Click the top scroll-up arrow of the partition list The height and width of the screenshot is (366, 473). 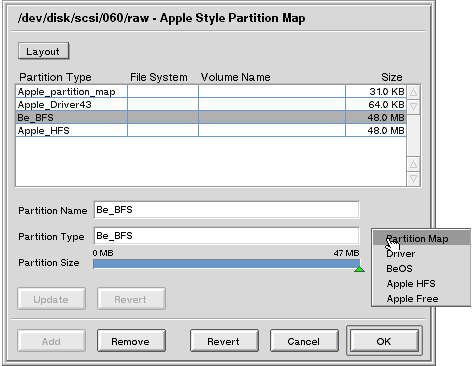coord(413,92)
